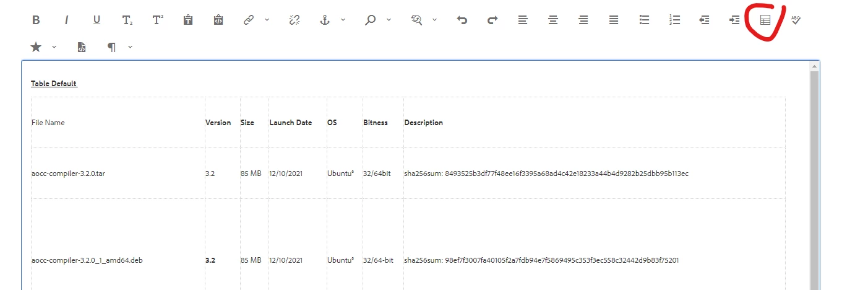This screenshot has width=868, height=290.
Task: Decrease indent with outdent icon
Action: tap(704, 20)
